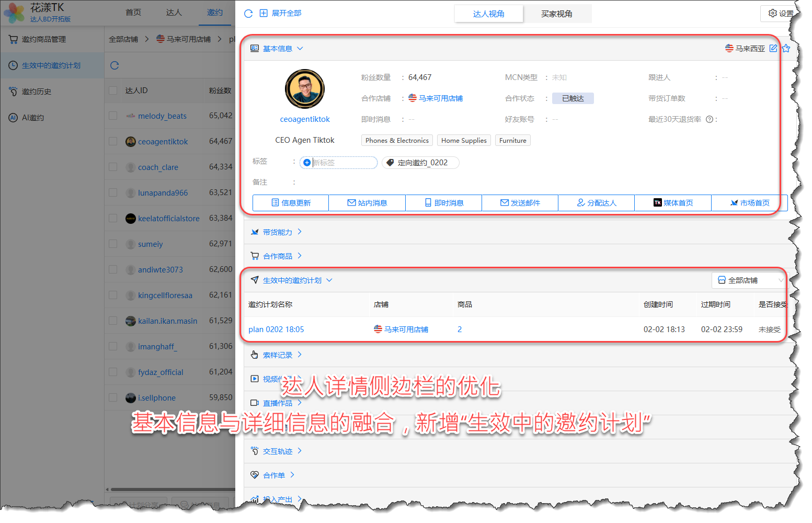Screen dimensions: 812x523
Task: Select the coach_clare row checkbox
Action: pos(113,167)
